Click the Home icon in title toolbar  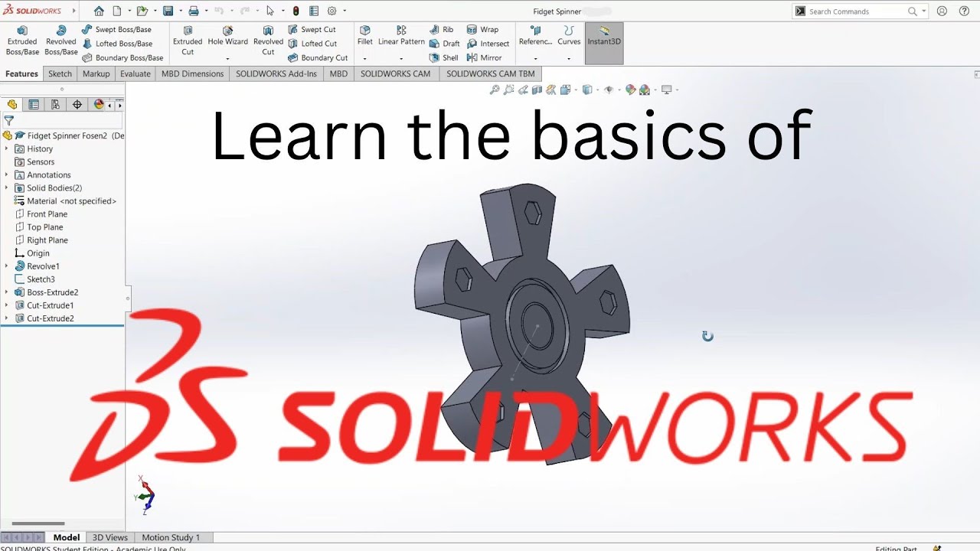(99, 11)
